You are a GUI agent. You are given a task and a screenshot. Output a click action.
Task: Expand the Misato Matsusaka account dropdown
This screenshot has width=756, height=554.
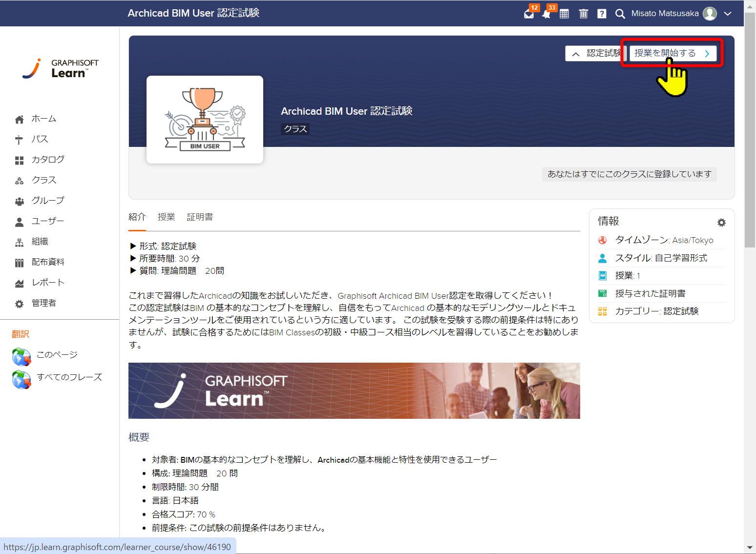[728, 14]
